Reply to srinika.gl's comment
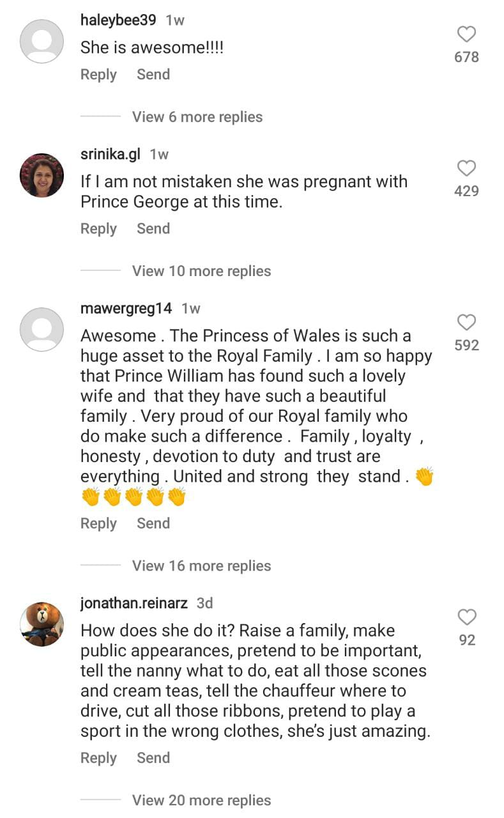 click(x=98, y=229)
